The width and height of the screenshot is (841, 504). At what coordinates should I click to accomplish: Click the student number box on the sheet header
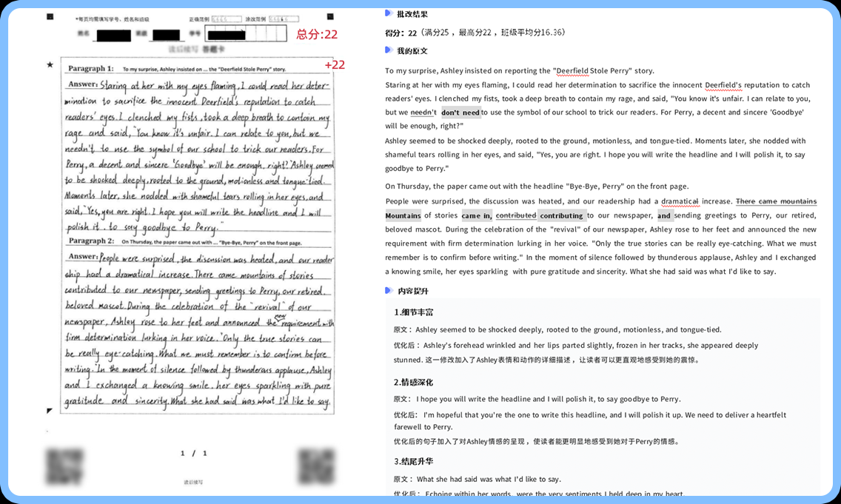point(247,34)
